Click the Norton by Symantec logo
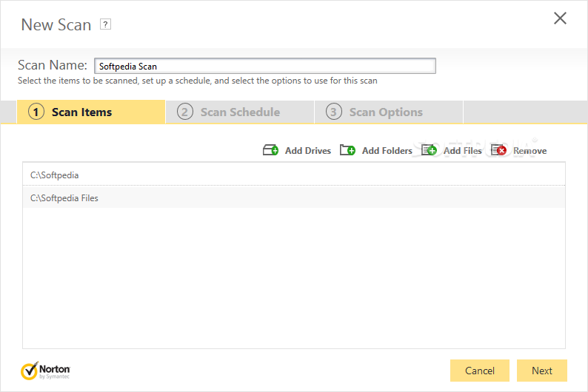 click(45, 371)
